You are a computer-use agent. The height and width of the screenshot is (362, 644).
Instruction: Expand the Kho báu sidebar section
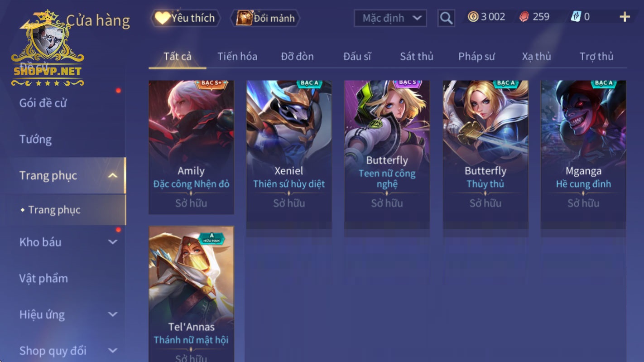(x=113, y=242)
